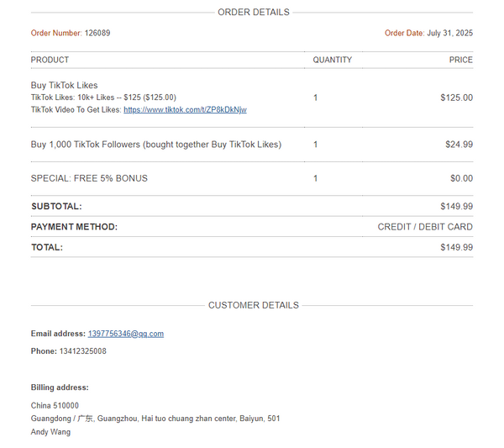This screenshot has height=448, width=504.
Task: Click the $24.99 followers price
Action: click(x=459, y=145)
